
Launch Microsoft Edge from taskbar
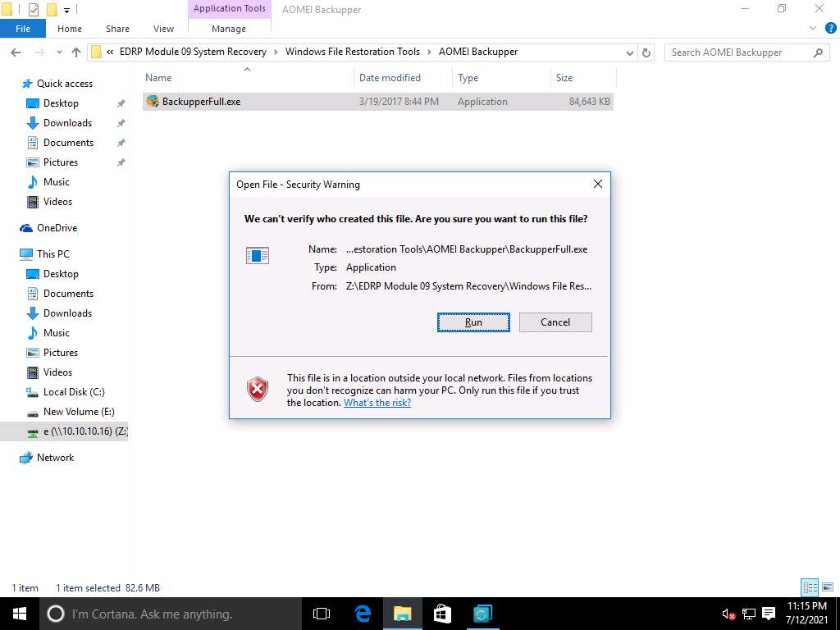pyautogui.click(x=363, y=614)
